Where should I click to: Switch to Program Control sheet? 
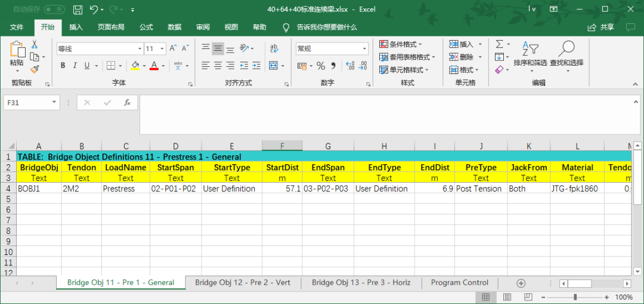pos(460,282)
